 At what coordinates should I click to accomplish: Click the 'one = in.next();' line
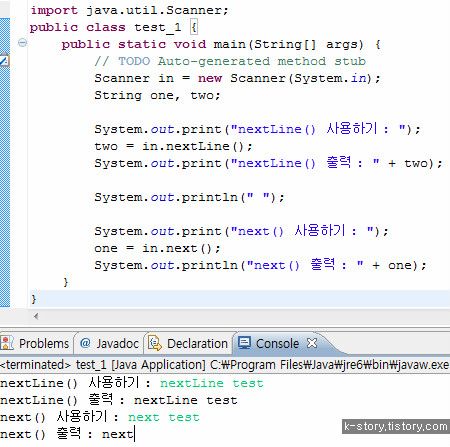[157, 248]
